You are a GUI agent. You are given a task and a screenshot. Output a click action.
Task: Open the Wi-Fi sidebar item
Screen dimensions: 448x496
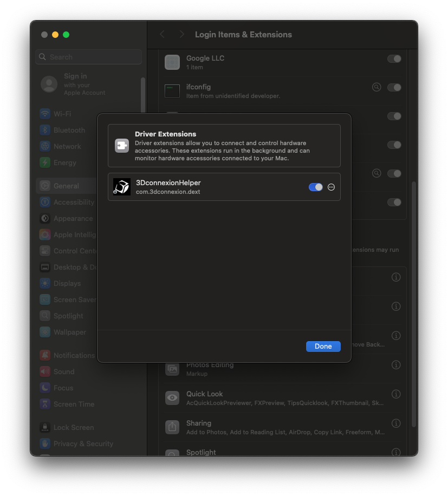coord(62,114)
